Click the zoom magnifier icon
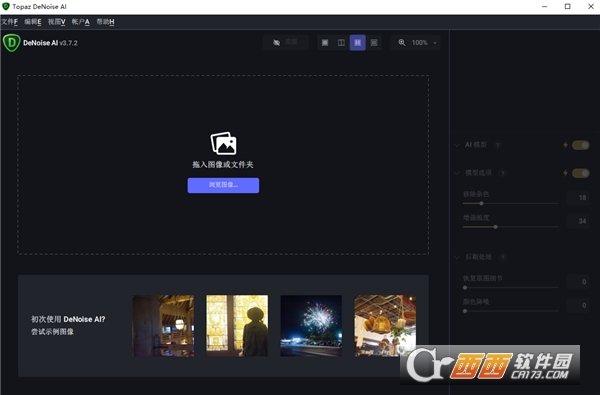Screen dimensions: 600x395 click(x=401, y=42)
